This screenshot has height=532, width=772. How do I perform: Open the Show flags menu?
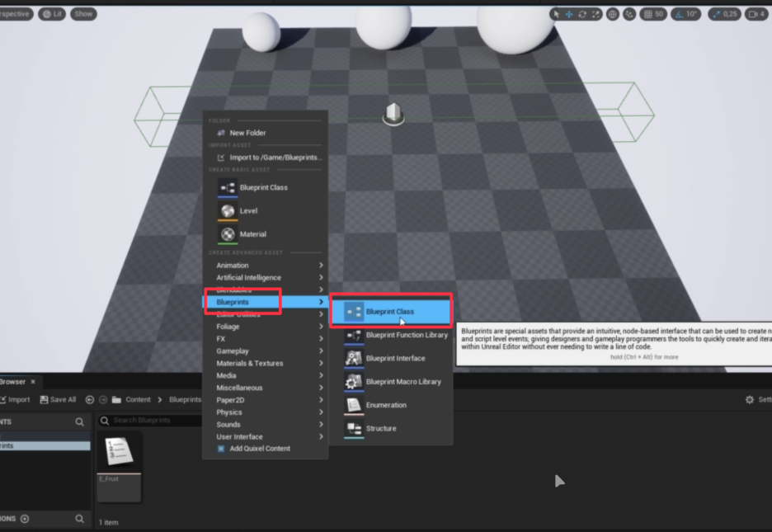tap(83, 14)
